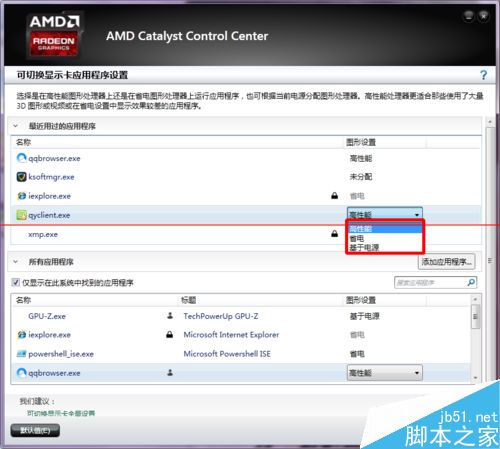Click the all applications list scroll up arrow
500x449 pixels.
[x=475, y=299]
